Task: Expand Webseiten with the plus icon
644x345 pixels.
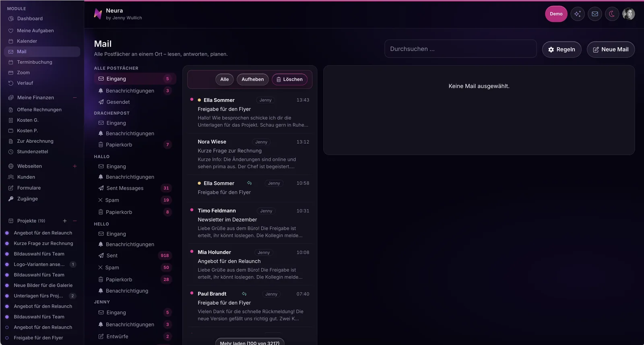Action: click(x=75, y=166)
